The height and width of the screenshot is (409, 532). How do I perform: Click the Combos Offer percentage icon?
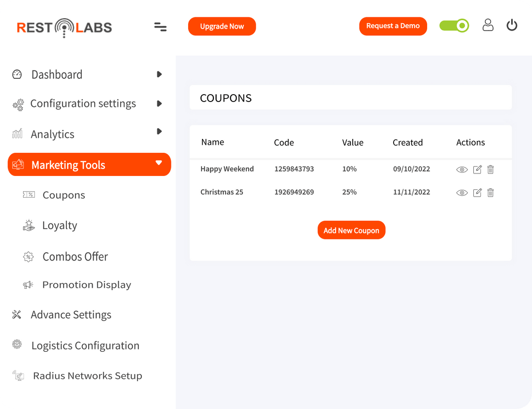29,256
